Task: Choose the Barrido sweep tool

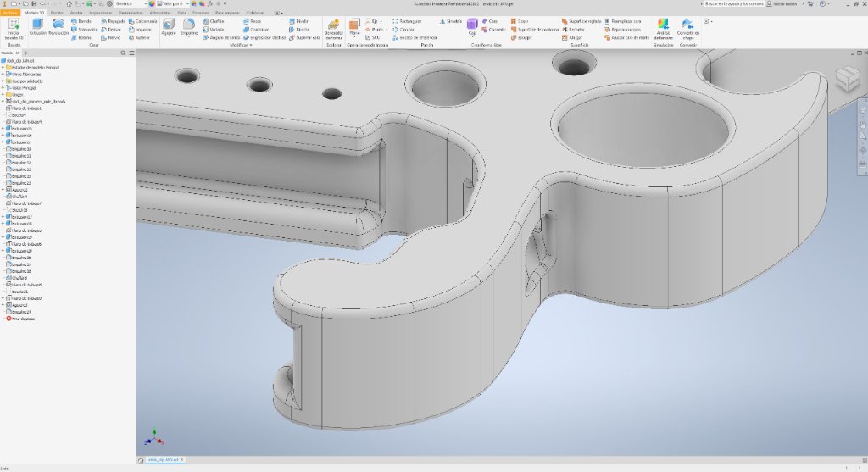Action: 81,21
